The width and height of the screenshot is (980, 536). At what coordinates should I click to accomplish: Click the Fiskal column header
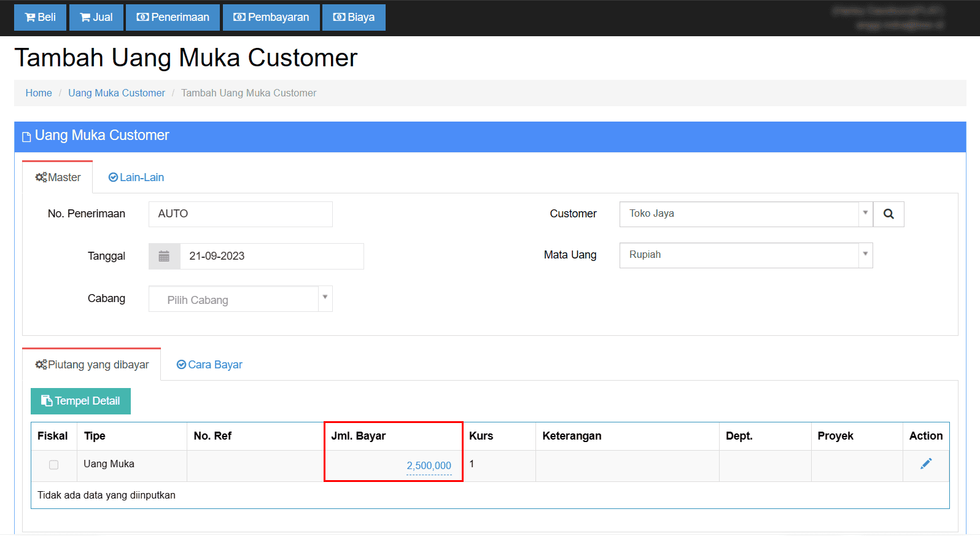54,436
